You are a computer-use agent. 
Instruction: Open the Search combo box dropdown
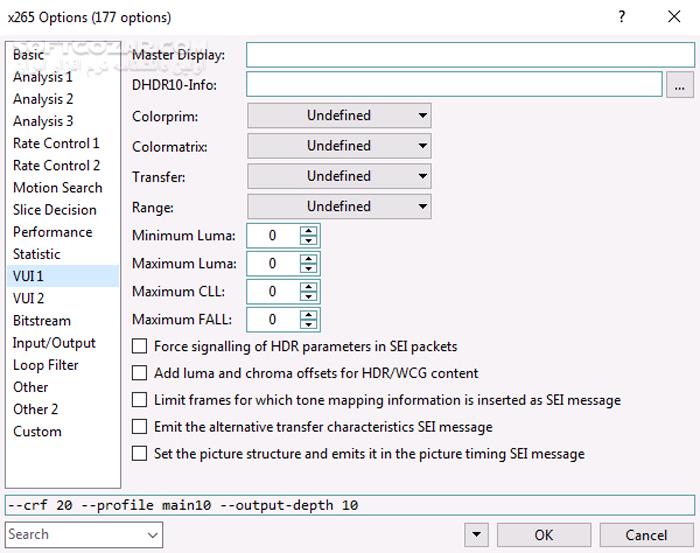coord(152,535)
